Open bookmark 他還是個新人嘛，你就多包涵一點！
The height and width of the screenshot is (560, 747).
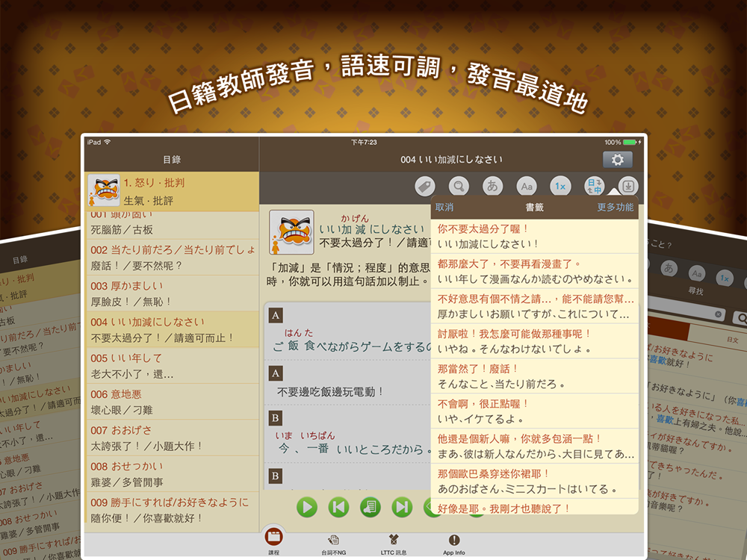535,447
